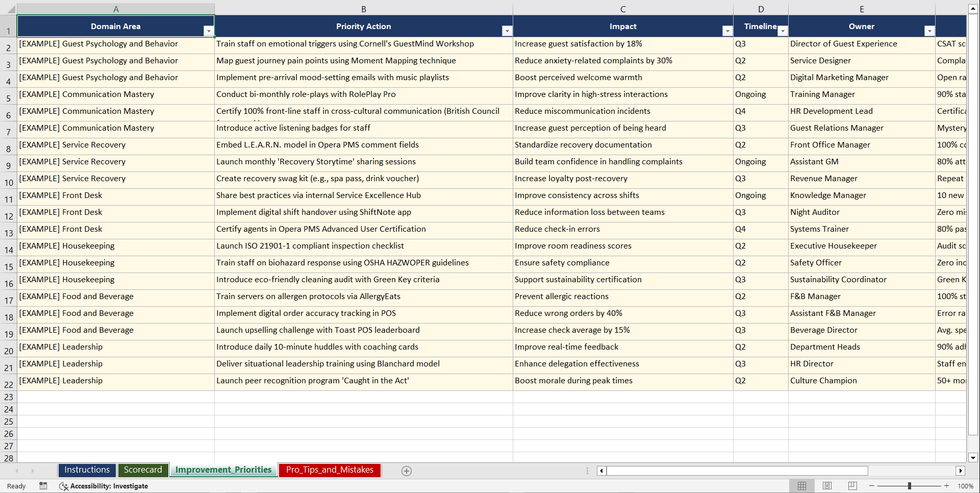Switch to the Scorecard sheet
Viewport: 980px width, 493px height.
pyautogui.click(x=143, y=470)
